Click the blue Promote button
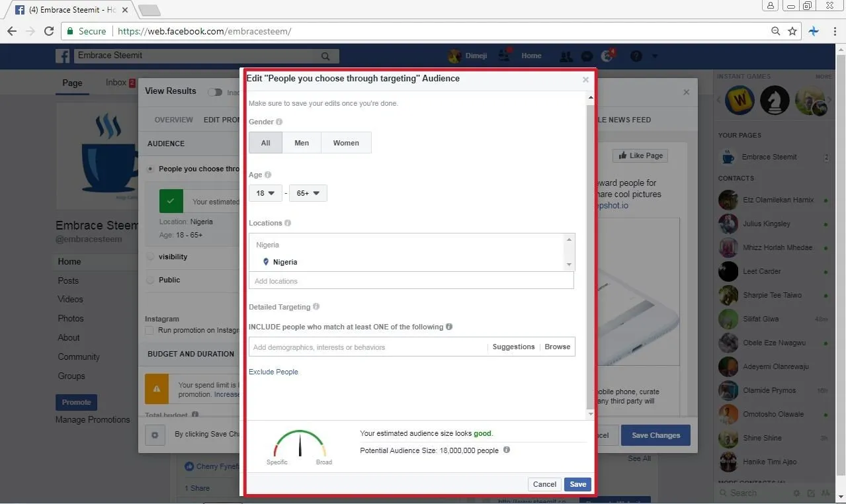This screenshot has width=846, height=504. coord(77,402)
